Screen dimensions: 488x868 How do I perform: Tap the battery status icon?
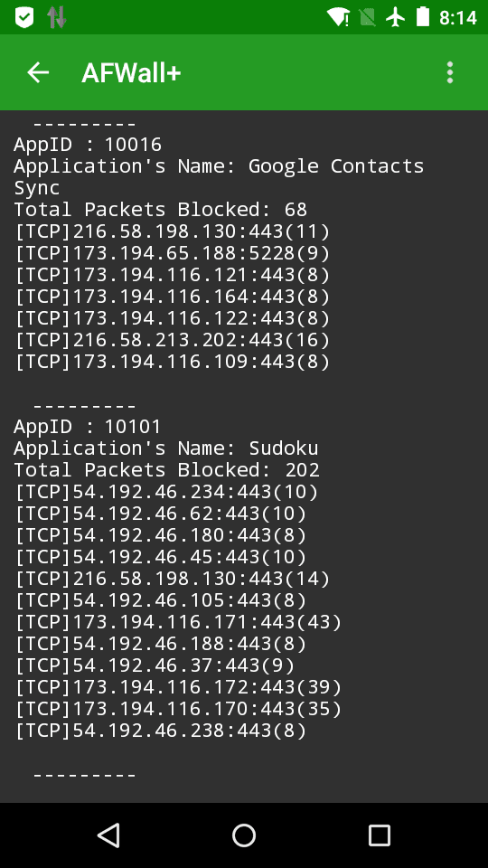(423, 17)
